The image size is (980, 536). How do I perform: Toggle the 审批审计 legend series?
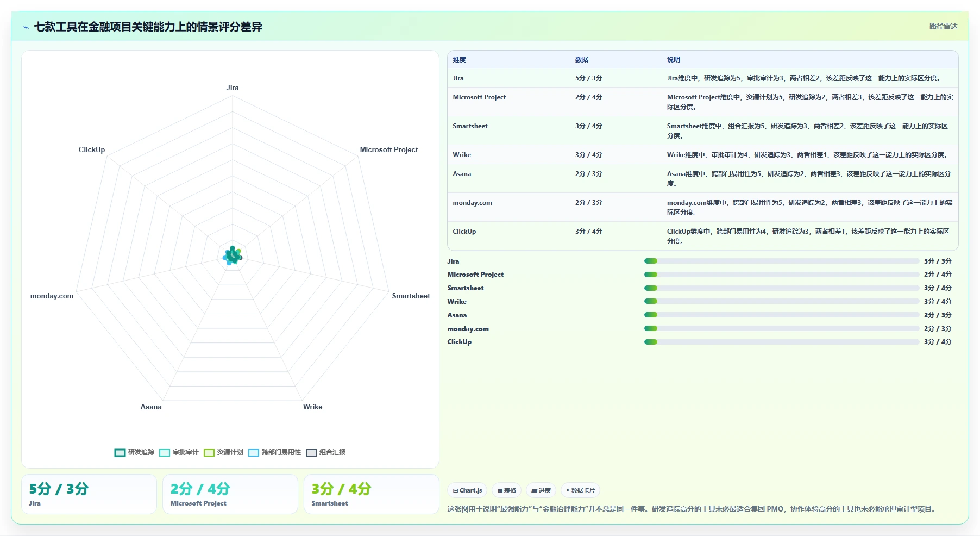tap(179, 452)
